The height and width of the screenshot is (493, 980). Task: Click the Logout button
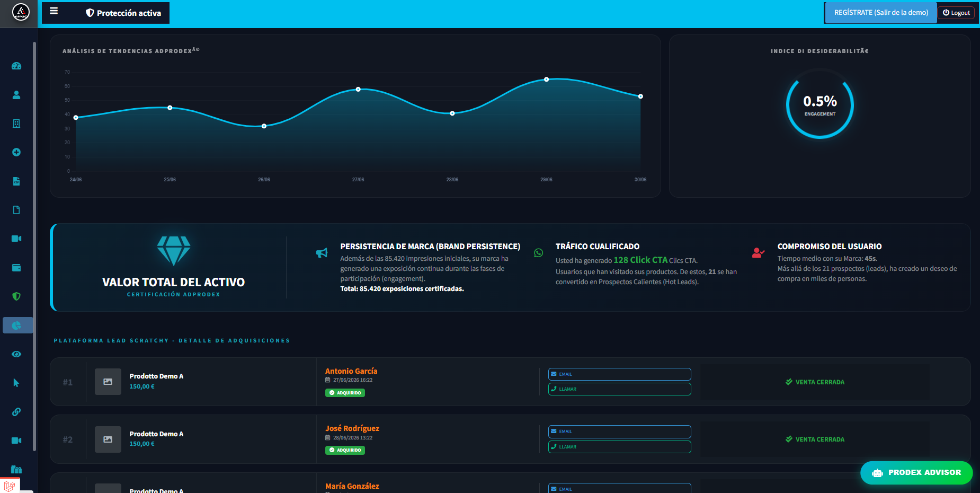(956, 13)
